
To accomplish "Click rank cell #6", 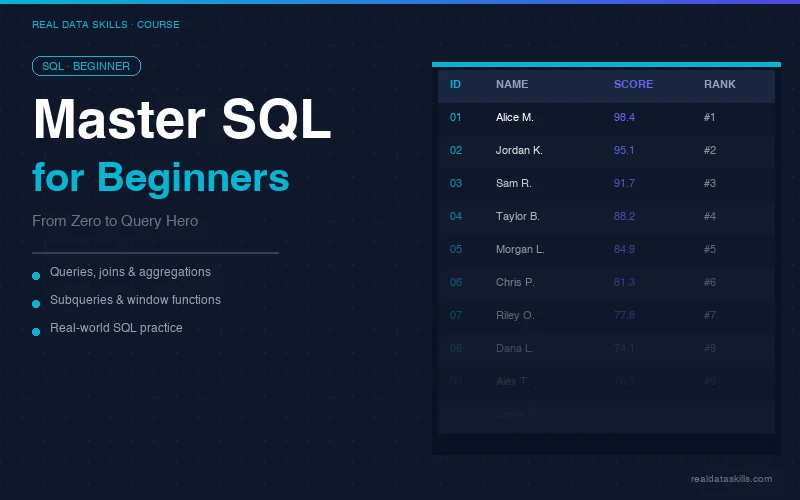I will (x=710, y=283).
